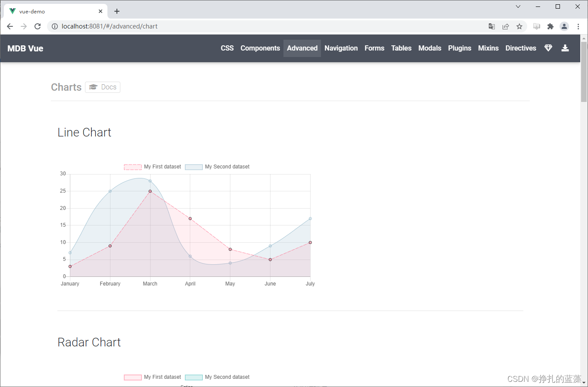Open the Directives nav item
Screen dimensions: 588x387
pos(521,48)
